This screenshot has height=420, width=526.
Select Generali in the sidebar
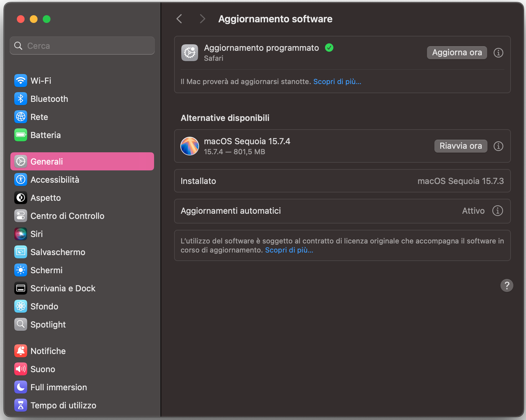tap(47, 161)
